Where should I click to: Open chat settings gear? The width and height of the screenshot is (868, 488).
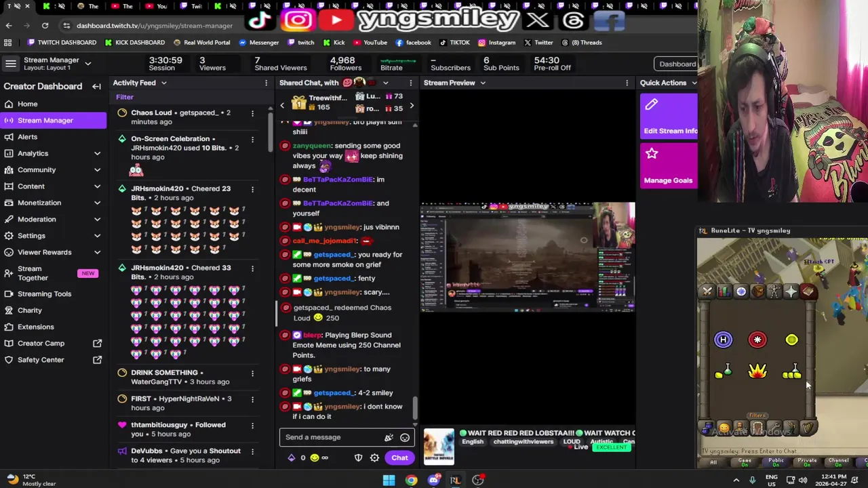click(x=374, y=457)
